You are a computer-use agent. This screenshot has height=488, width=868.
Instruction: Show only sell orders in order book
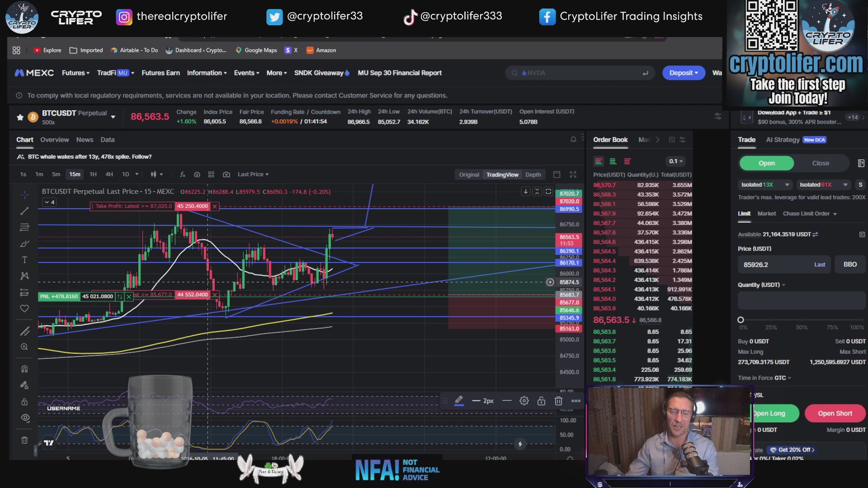coord(627,161)
